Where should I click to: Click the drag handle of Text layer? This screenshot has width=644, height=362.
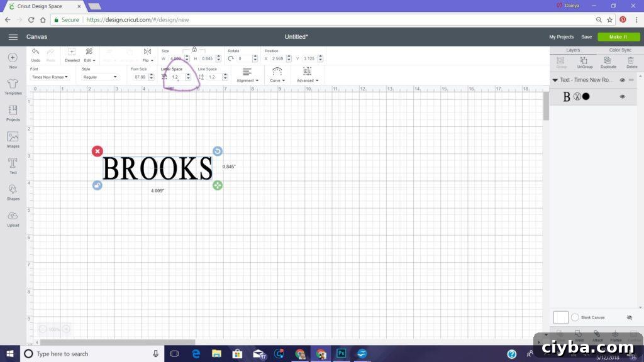tap(631, 80)
